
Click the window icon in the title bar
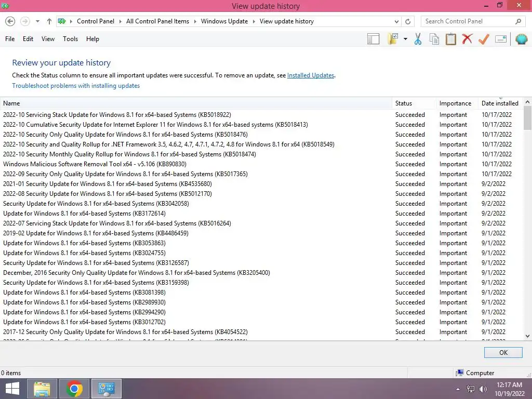pyautogui.click(x=5, y=6)
